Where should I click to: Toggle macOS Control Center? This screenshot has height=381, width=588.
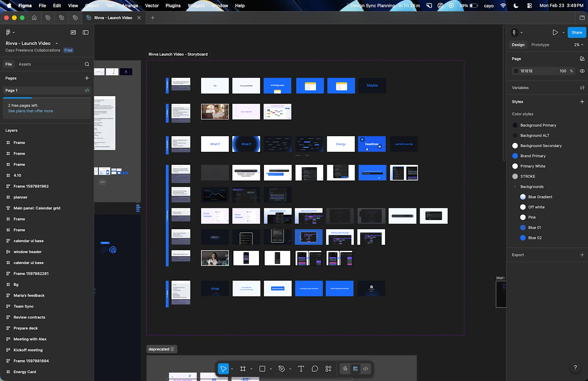(x=530, y=6)
